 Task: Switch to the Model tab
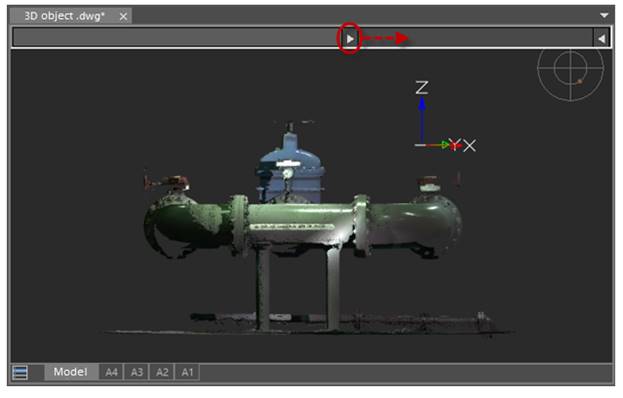(x=71, y=372)
